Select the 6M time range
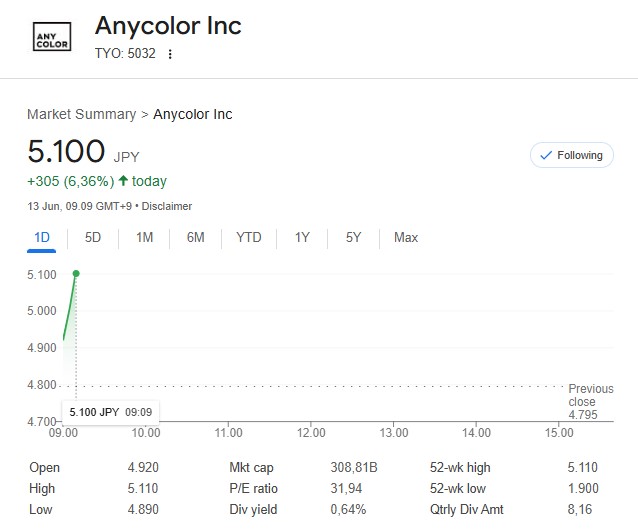The width and height of the screenshot is (638, 531). [x=195, y=237]
